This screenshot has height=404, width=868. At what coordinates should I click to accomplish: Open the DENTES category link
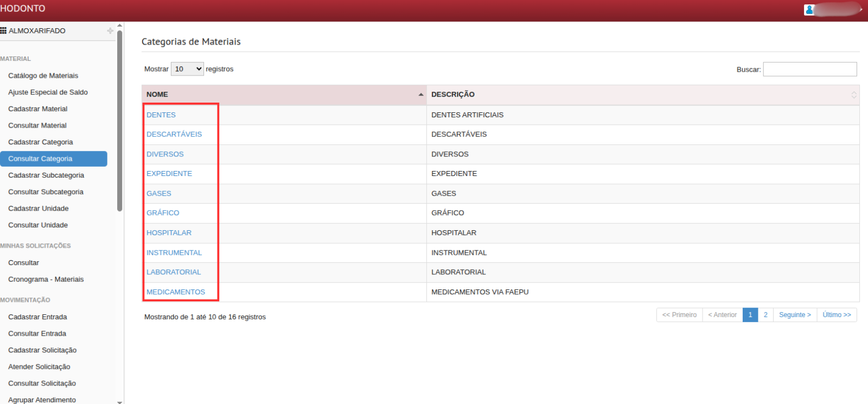tap(161, 115)
